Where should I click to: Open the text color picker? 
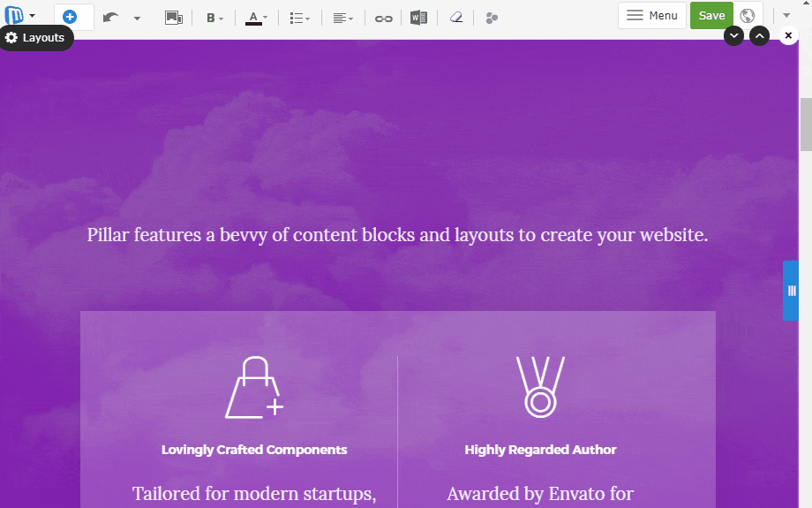pyautogui.click(x=256, y=19)
